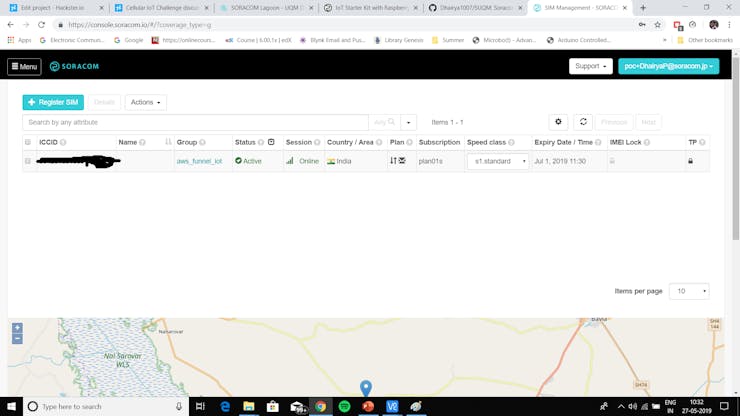Open the SORACOM Menu button

coord(24,67)
